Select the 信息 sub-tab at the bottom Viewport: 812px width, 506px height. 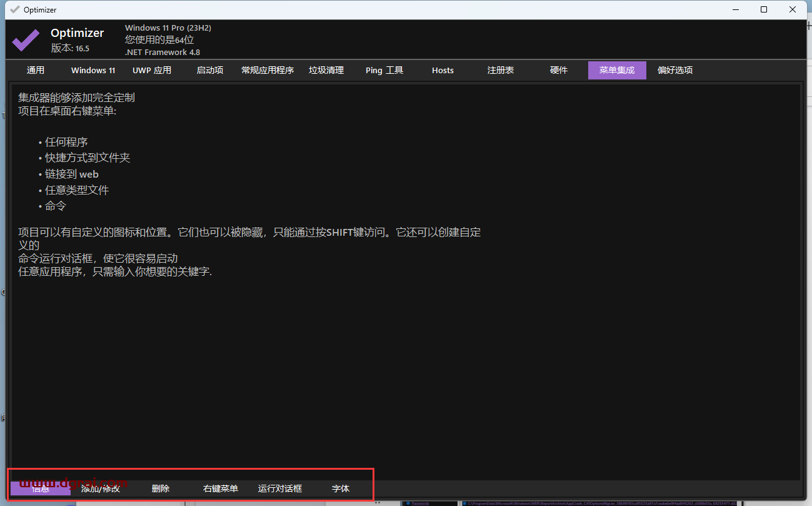tap(41, 488)
